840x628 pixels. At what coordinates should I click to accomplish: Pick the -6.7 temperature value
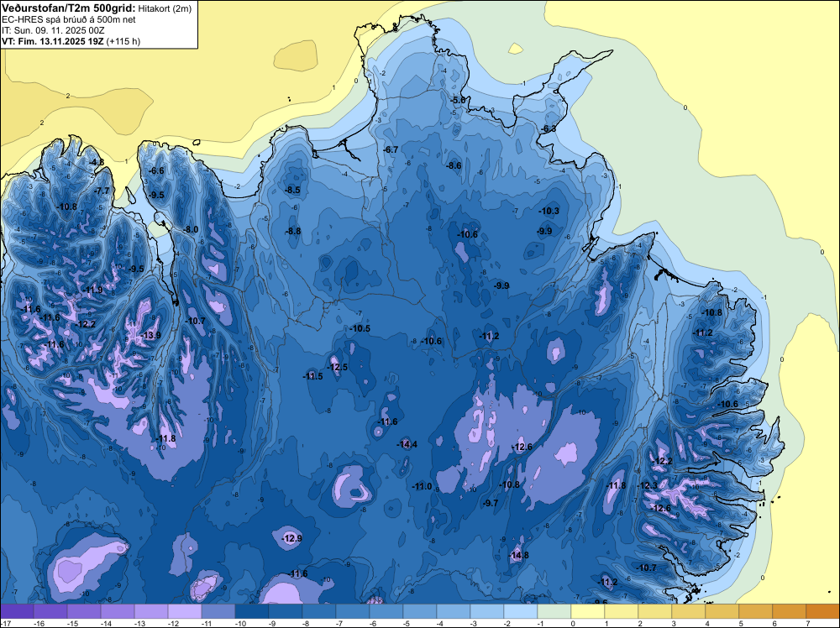tap(391, 150)
